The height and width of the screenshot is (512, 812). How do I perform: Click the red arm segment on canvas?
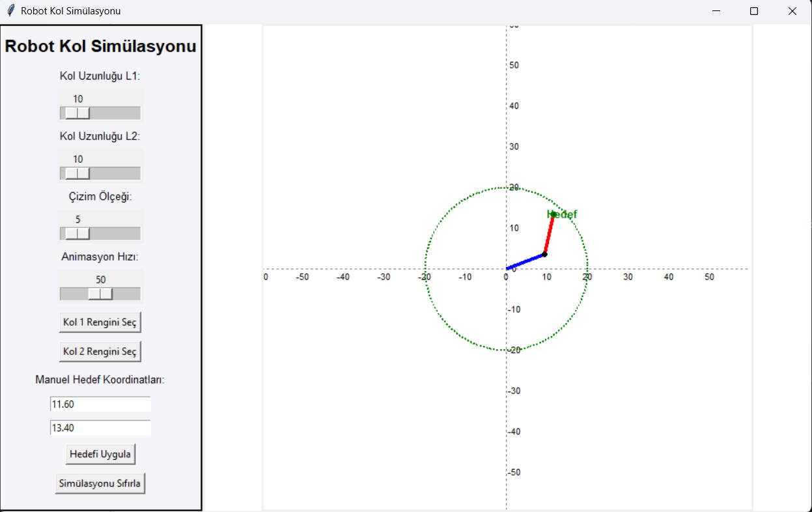[x=549, y=235]
